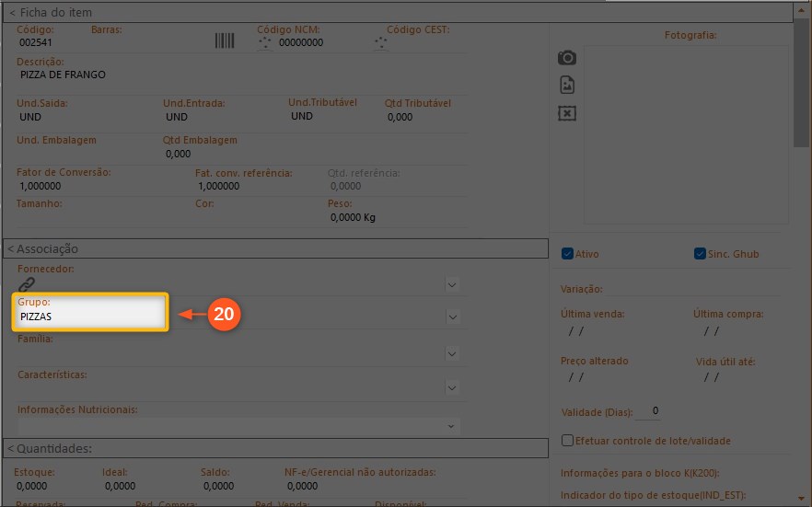Open the Código CEST lookup icon

tap(381, 43)
